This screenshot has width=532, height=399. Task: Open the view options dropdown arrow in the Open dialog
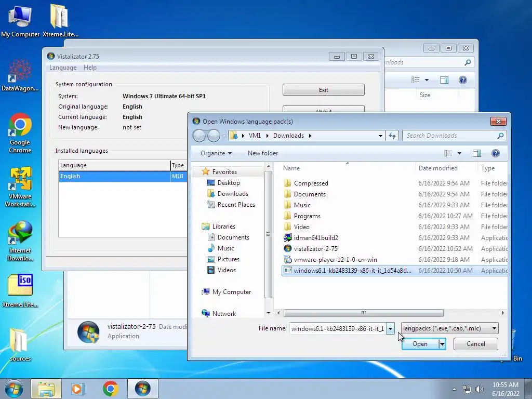pyautogui.click(x=459, y=153)
